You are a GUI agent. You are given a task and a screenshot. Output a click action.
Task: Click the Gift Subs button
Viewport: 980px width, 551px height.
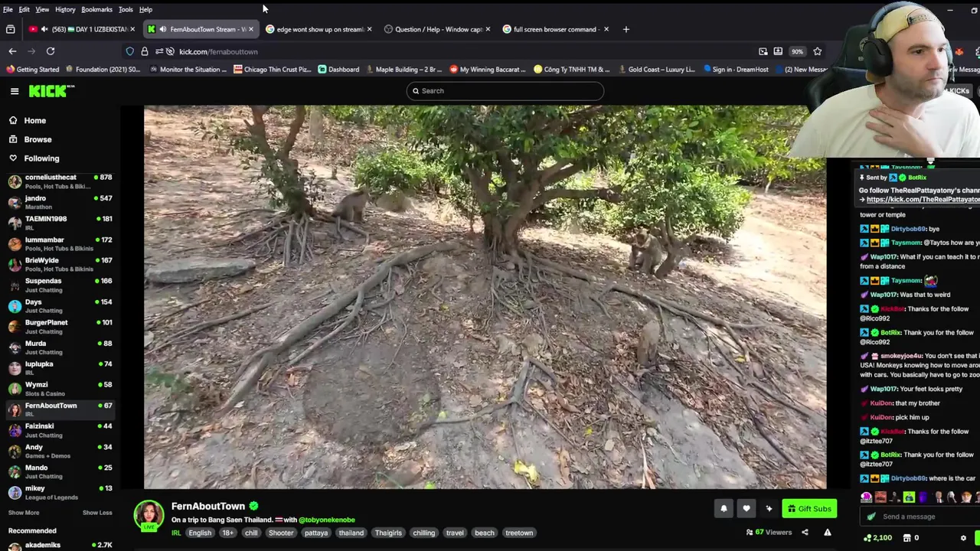click(809, 508)
